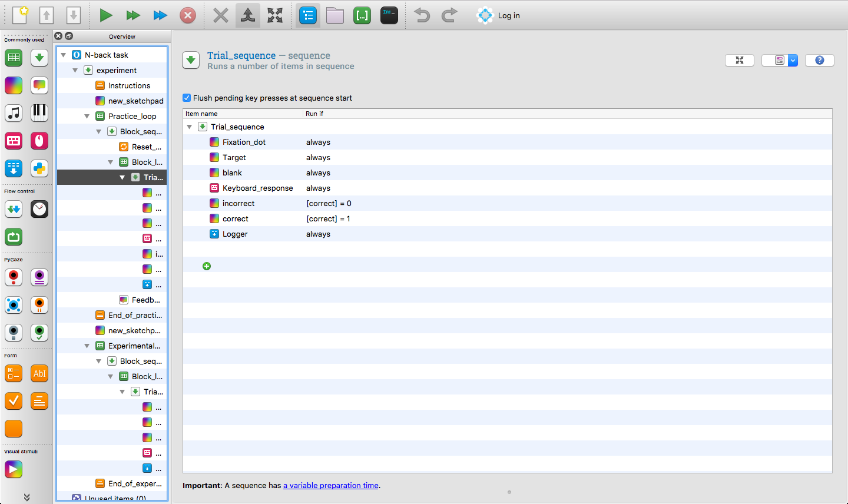Viewport: 848px width, 504px height.
Task: Select the logger toolbox item
Action: pyautogui.click(x=14, y=168)
